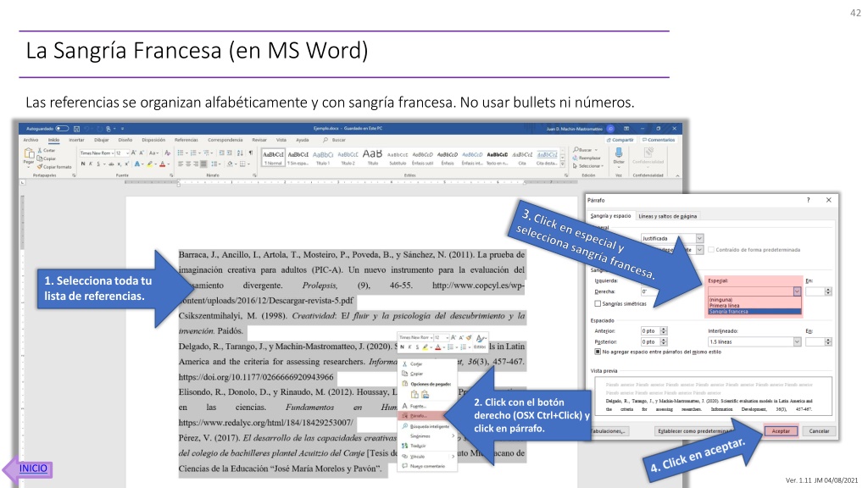Click the Compartir button
The image size is (868, 488).
tap(620, 140)
